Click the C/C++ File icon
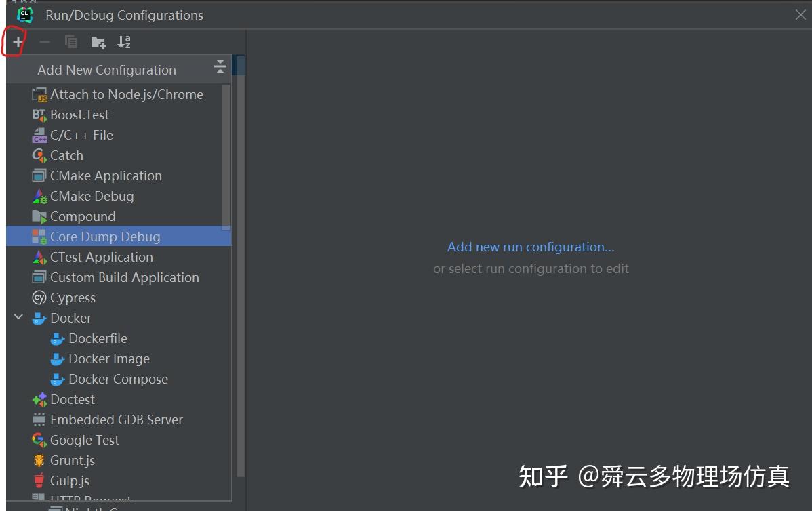This screenshot has height=511, width=812. 39,135
